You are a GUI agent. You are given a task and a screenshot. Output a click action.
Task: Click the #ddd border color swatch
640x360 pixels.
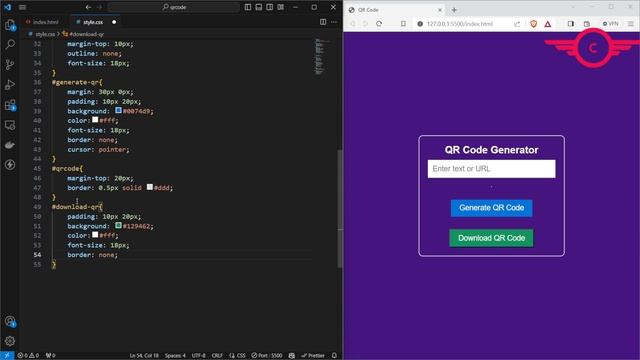pos(150,187)
